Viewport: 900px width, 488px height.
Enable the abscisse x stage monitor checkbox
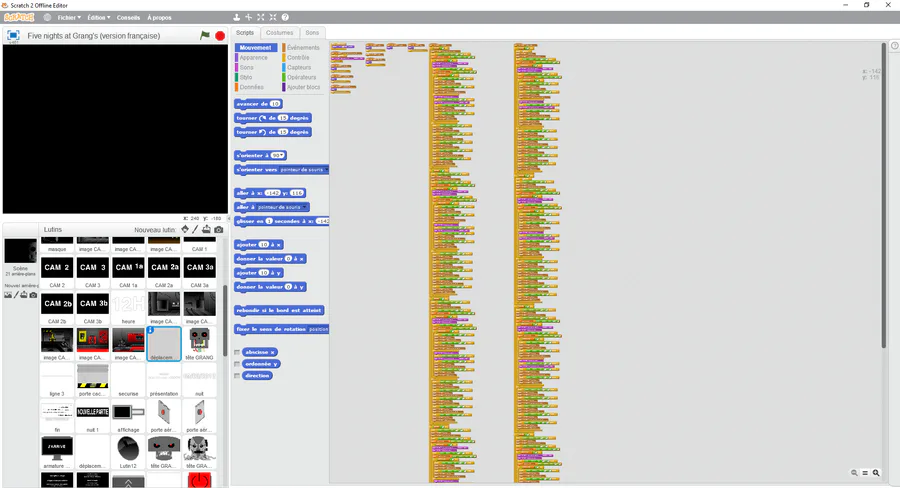pyautogui.click(x=237, y=352)
